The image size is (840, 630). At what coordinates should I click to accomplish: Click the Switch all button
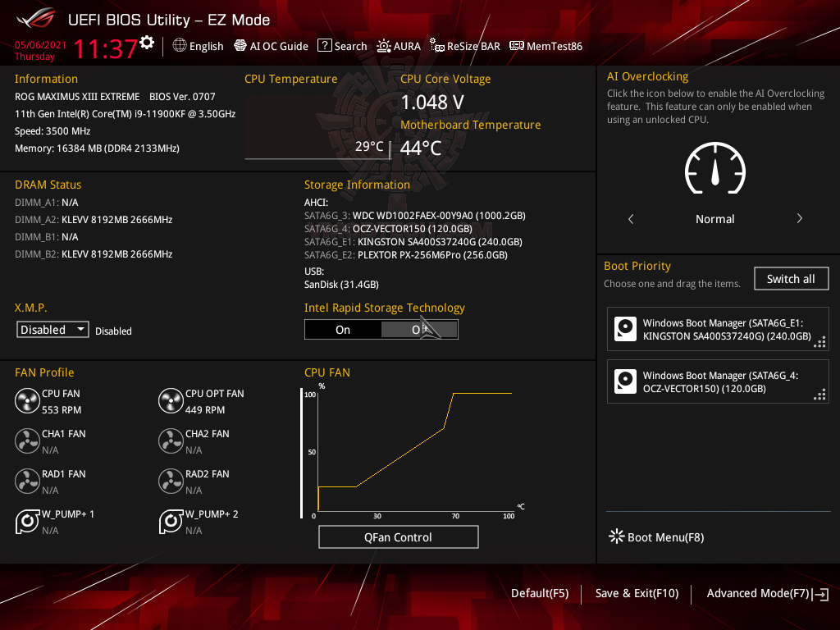click(791, 279)
